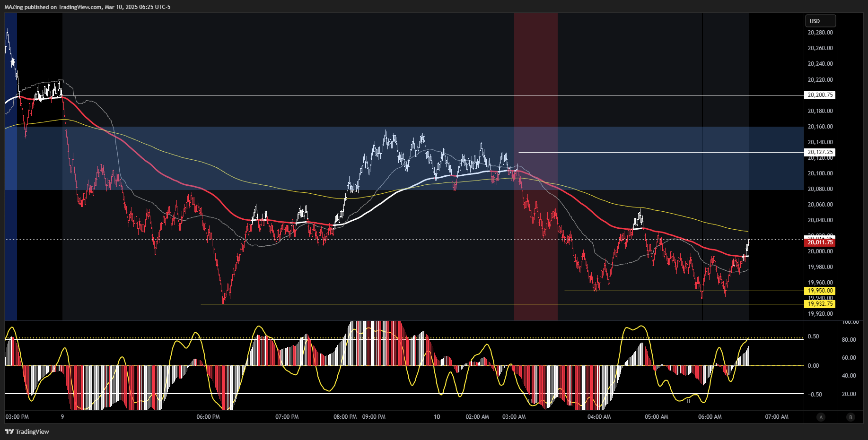Click the yellow 19,932.75 price label
The image size is (868, 440).
click(820, 304)
